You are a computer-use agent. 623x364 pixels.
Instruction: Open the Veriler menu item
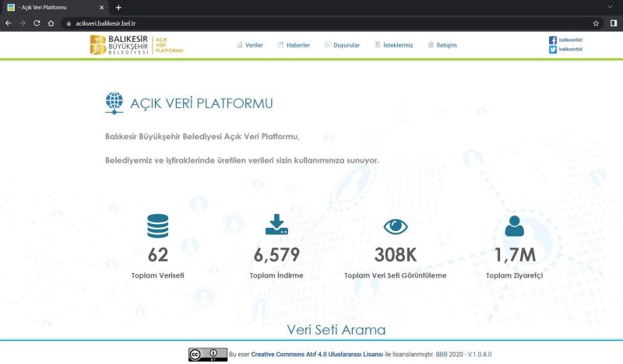[x=250, y=45]
